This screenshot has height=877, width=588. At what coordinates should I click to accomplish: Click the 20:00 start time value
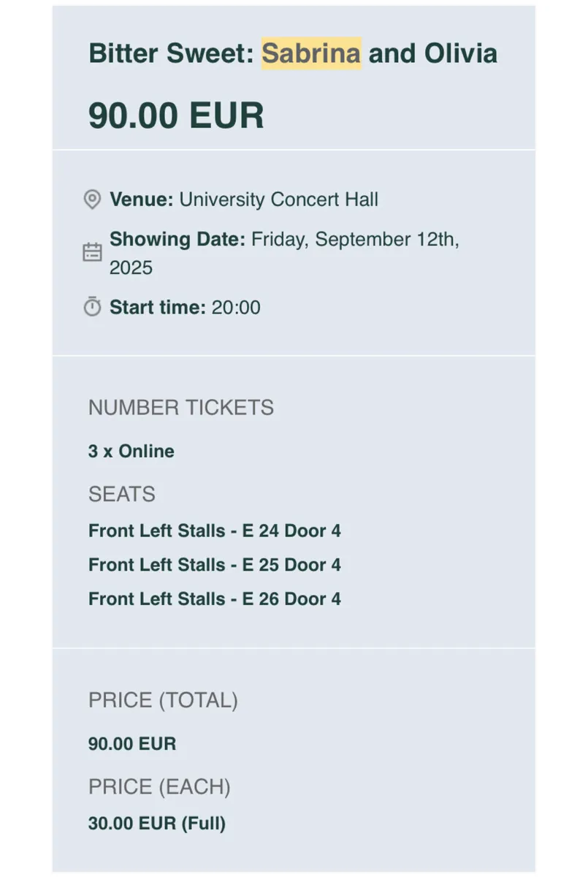click(236, 307)
